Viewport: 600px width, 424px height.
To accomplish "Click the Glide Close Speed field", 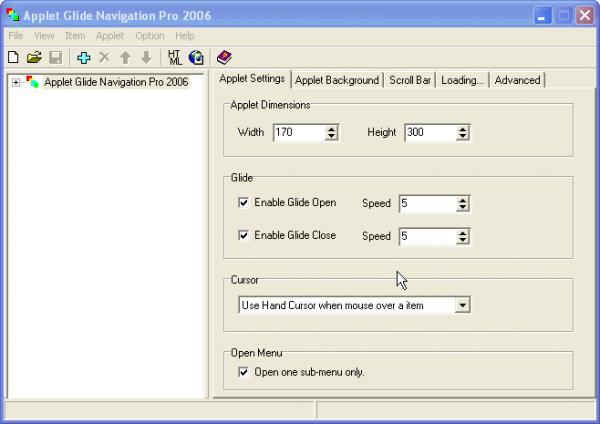I will click(428, 237).
